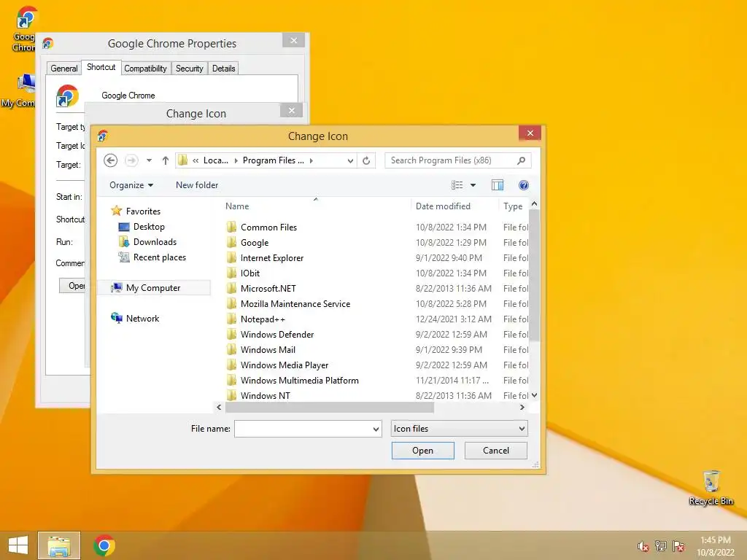Open the Windows Start button
The width and height of the screenshot is (747, 560).
pyautogui.click(x=18, y=545)
